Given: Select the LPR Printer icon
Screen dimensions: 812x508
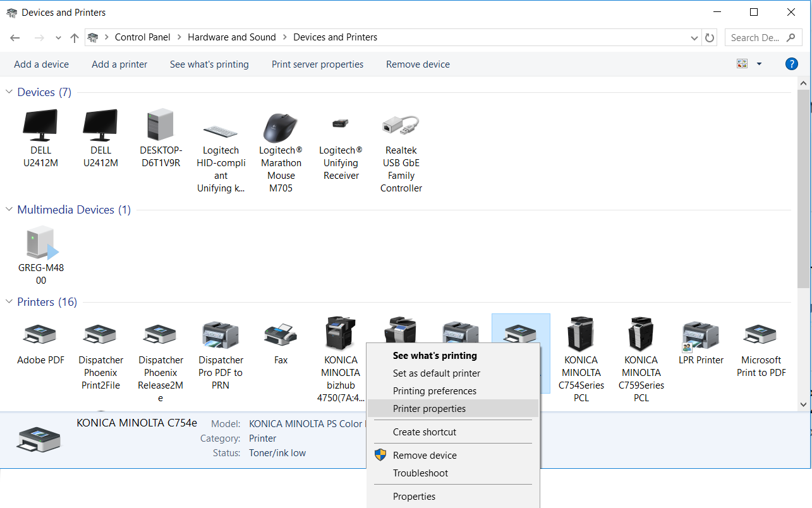Looking at the screenshot, I should 701,335.
